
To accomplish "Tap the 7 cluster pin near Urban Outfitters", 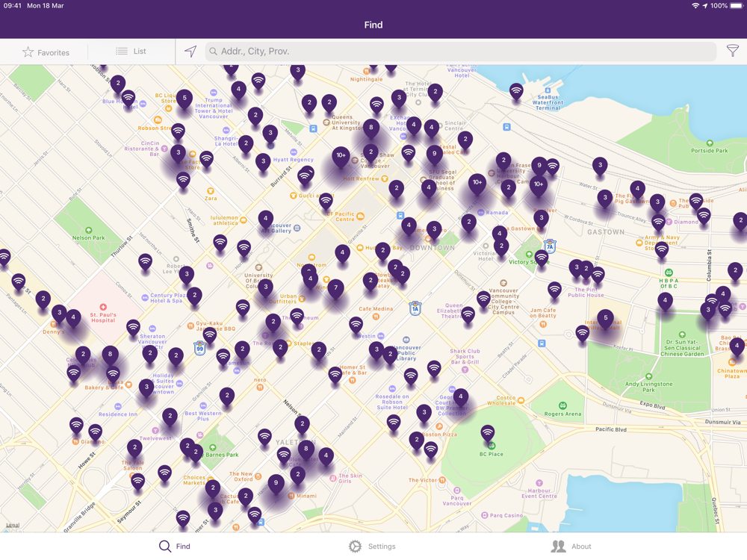I will (336, 289).
